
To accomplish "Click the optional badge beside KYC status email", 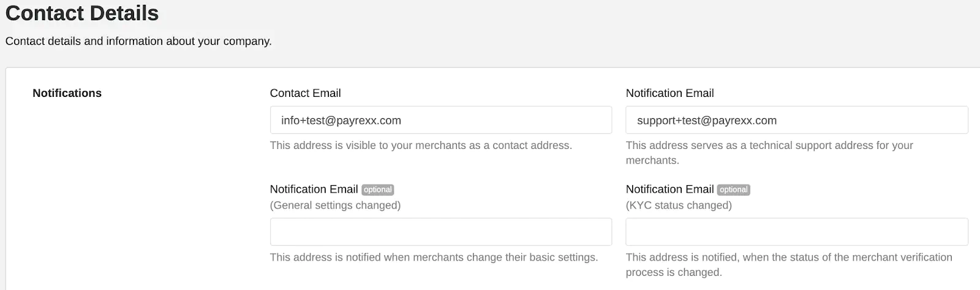I will coord(734,190).
